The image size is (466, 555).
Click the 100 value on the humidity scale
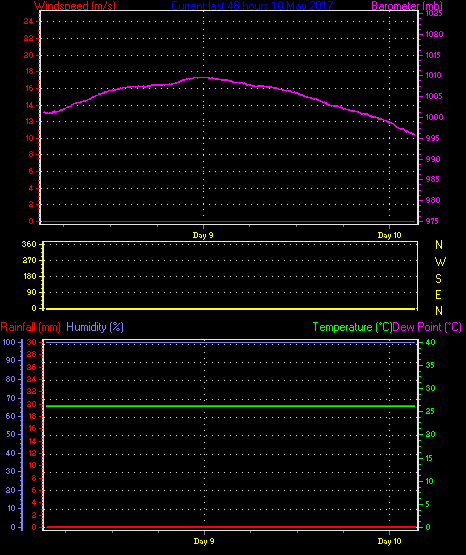point(9,342)
